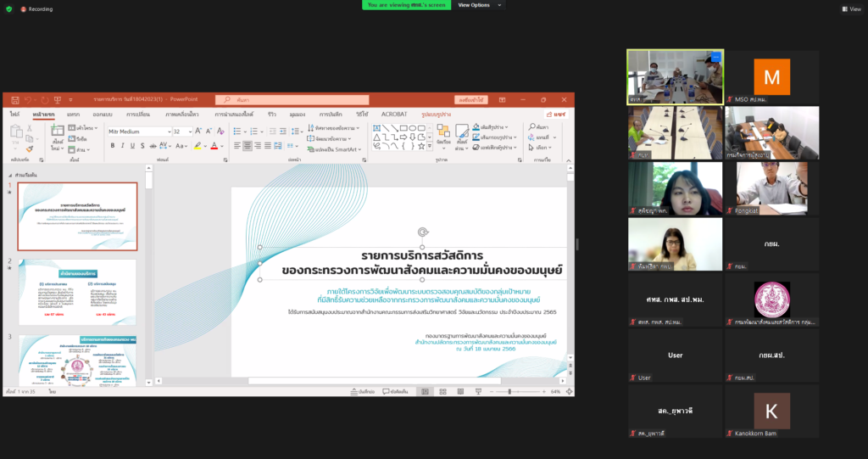Select Pongkiat's participant video tile

[771, 188]
